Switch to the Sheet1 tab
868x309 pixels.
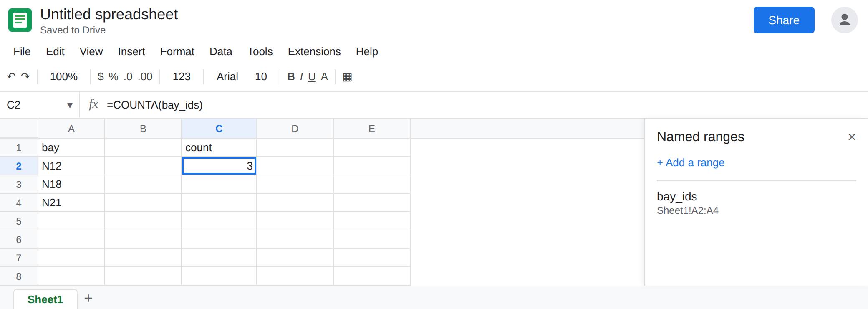45,299
